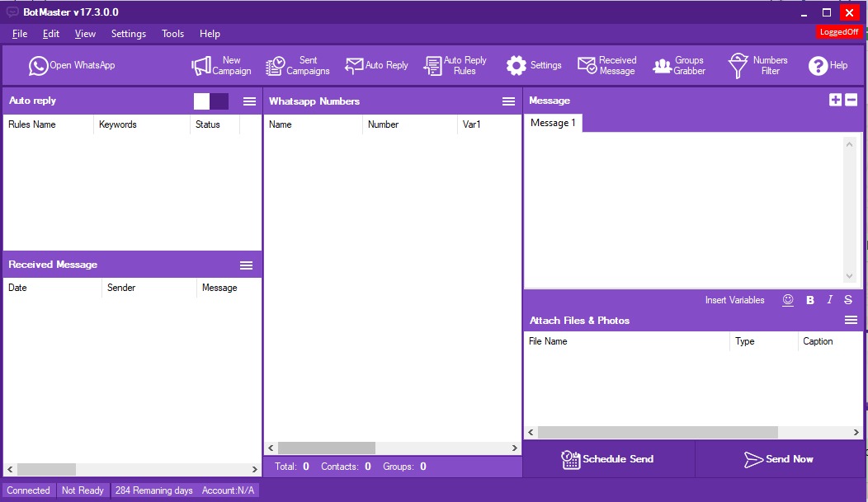Switch to the Message 1 tab
Image resolution: width=868 pixels, height=502 pixels.
(553, 123)
